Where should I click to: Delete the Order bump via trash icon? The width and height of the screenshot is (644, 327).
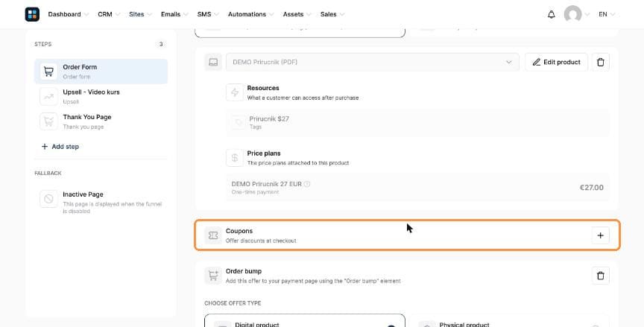pyautogui.click(x=601, y=276)
